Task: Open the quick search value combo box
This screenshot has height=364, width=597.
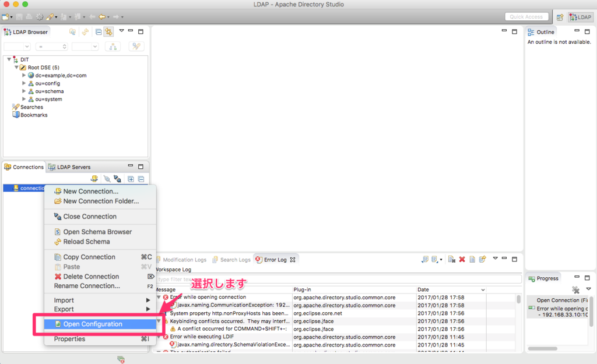Action: tap(85, 47)
